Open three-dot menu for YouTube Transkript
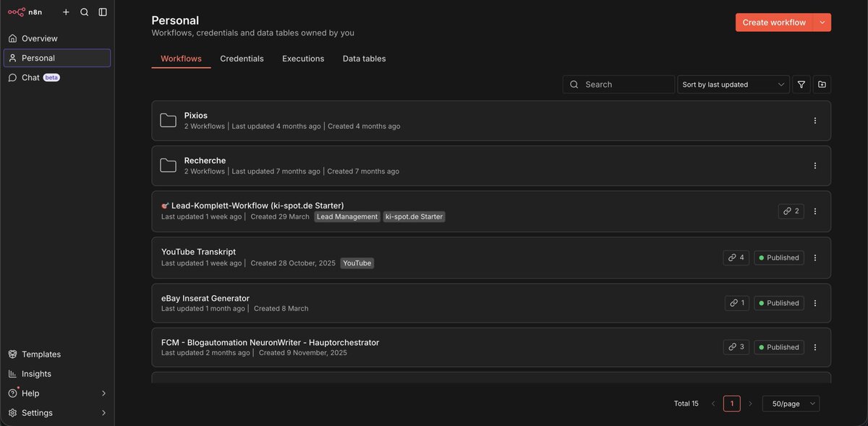The width and height of the screenshot is (868, 426). (815, 257)
